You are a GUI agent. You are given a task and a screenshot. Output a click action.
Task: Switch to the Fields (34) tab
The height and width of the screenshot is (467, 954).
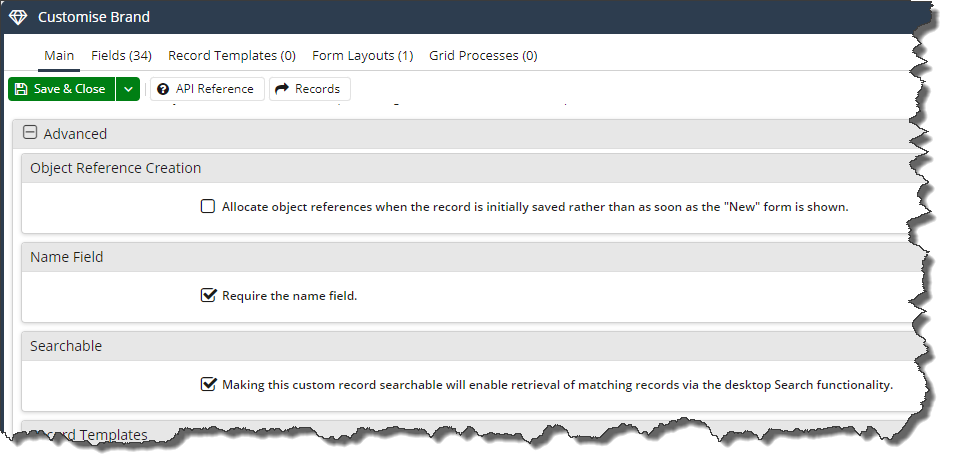pyautogui.click(x=121, y=55)
